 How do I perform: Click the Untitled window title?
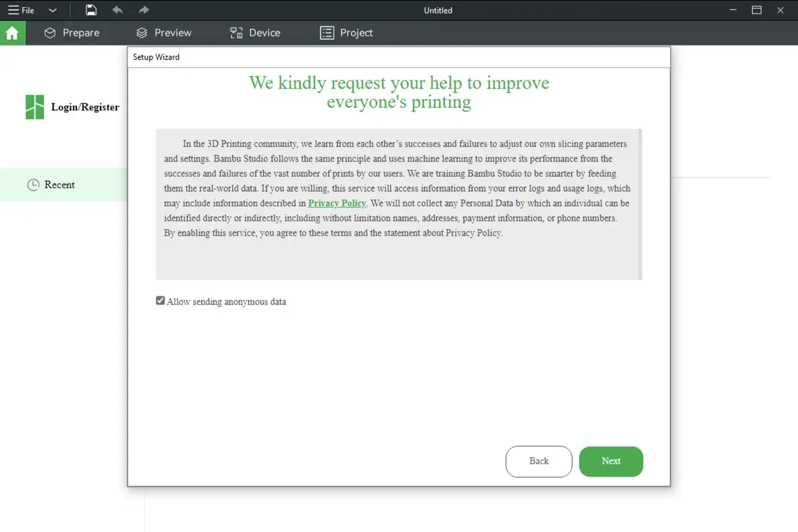[x=437, y=10]
